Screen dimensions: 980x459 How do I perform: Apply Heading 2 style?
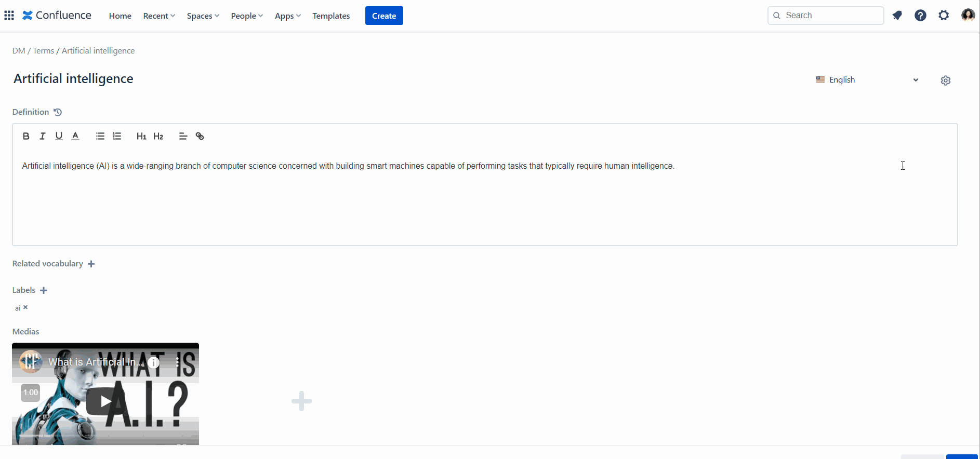click(158, 136)
